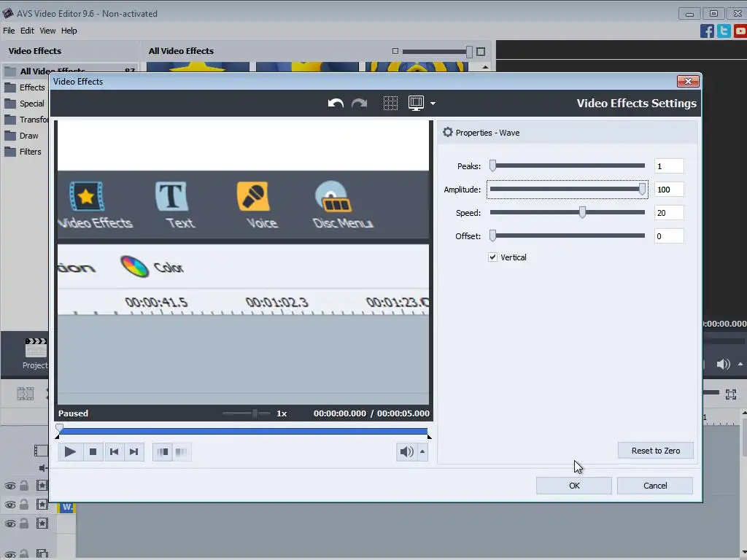Click the Twitter icon in main window
This screenshot has height=560, width=747.
(x=724, y=31)
